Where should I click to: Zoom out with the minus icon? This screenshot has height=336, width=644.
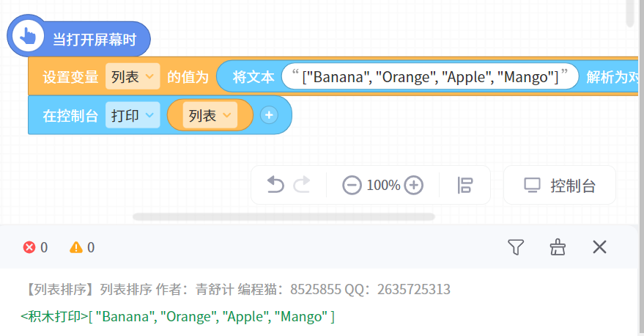352,185
